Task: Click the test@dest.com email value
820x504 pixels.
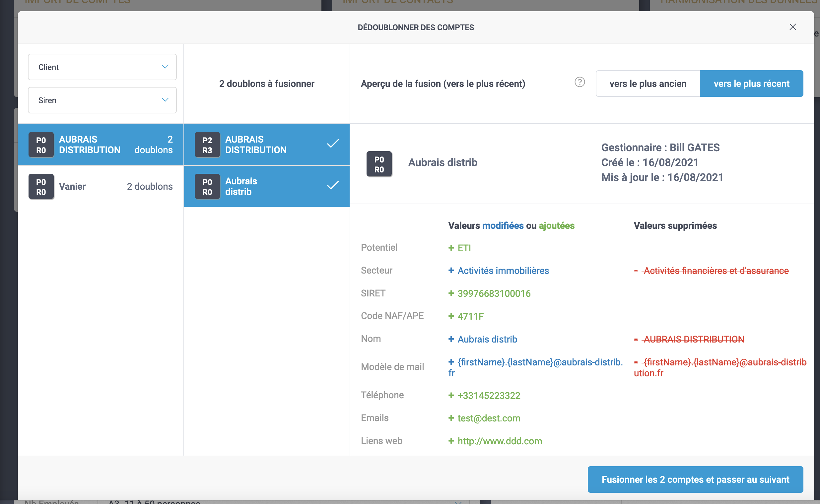Action: 489,418
